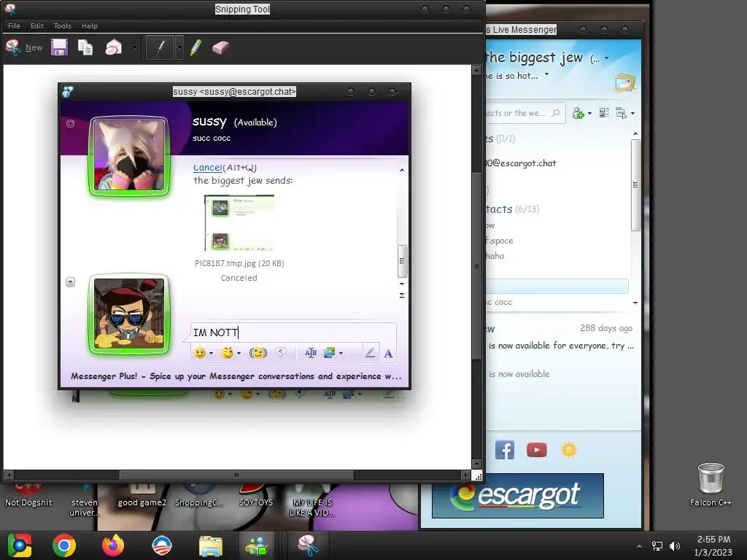Click the voice clip icon
Viewport: 747px width, 560px height.
(x=281, y=352)
